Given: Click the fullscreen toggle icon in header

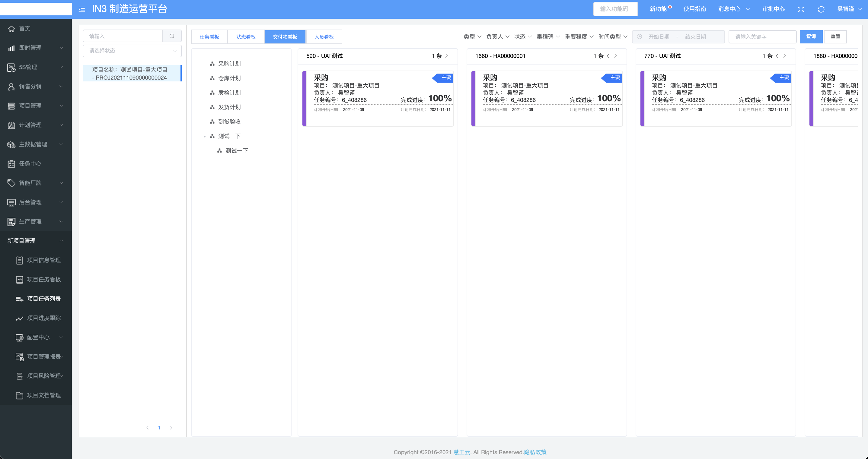Looking at the screenshot, I should click(x=801, y=9).
